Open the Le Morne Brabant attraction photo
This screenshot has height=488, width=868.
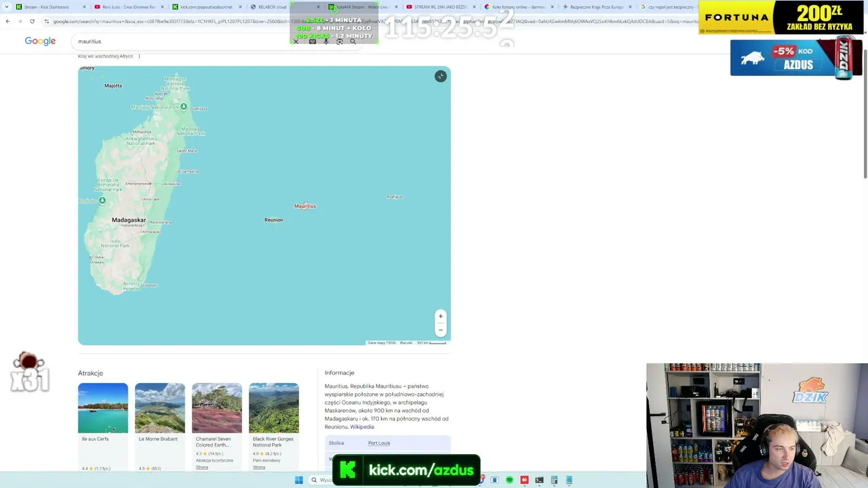[x=160, y=408]
